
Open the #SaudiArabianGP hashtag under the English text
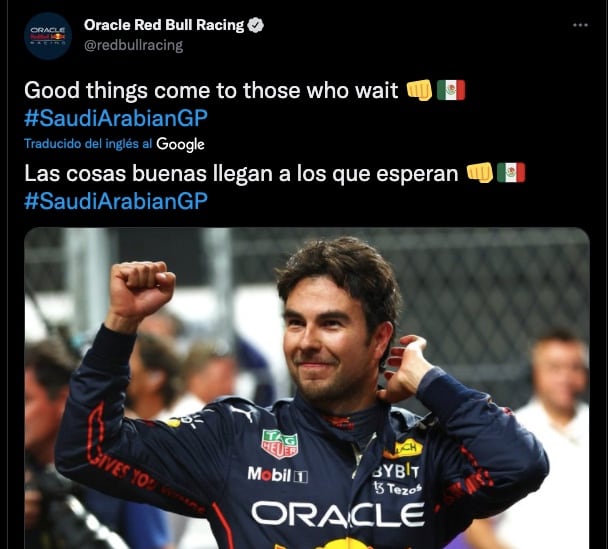116,118
